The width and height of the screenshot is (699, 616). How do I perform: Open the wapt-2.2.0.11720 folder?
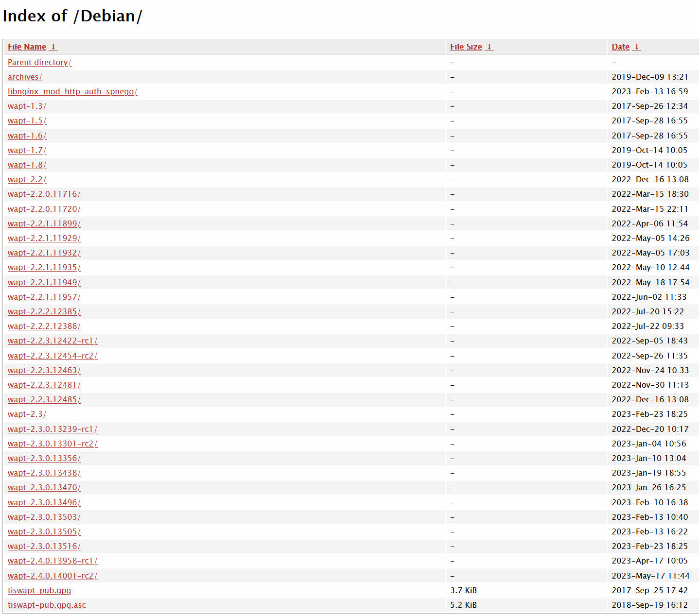[x=44, y=209]
